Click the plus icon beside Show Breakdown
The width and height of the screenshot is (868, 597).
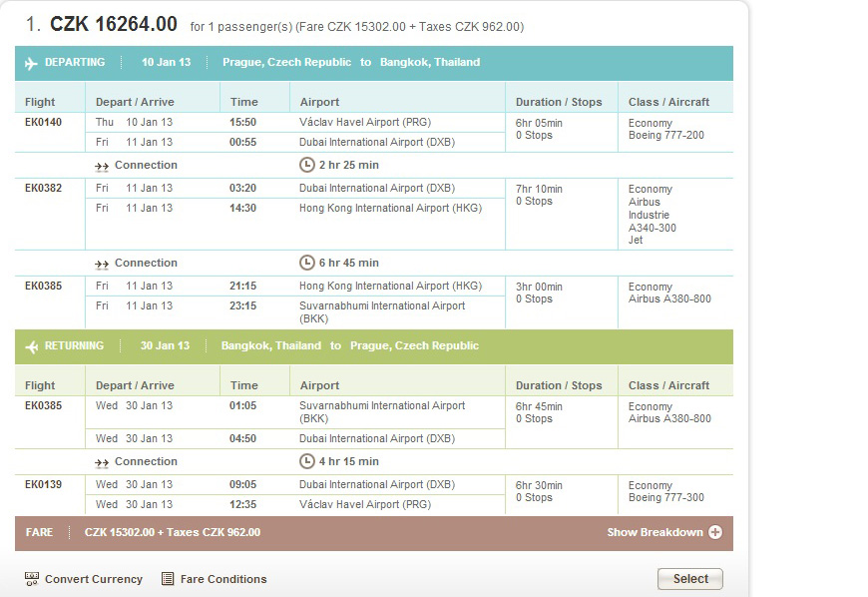point(715,532)
